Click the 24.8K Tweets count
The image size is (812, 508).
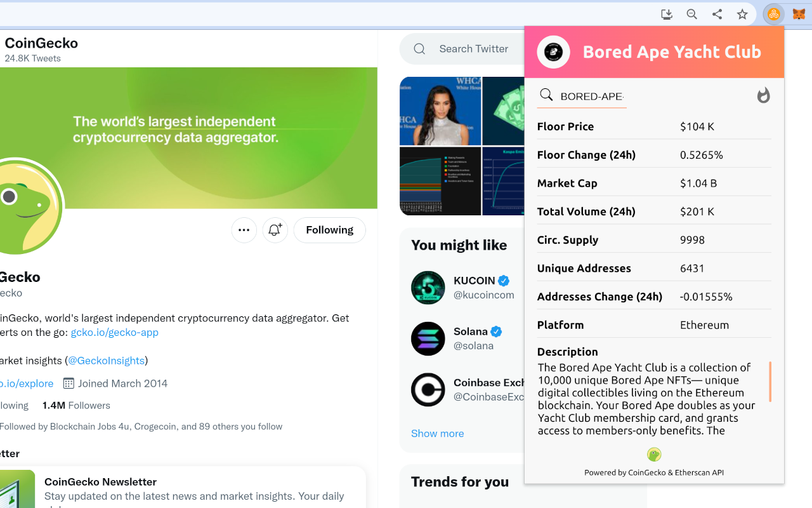tap(32, 58)
